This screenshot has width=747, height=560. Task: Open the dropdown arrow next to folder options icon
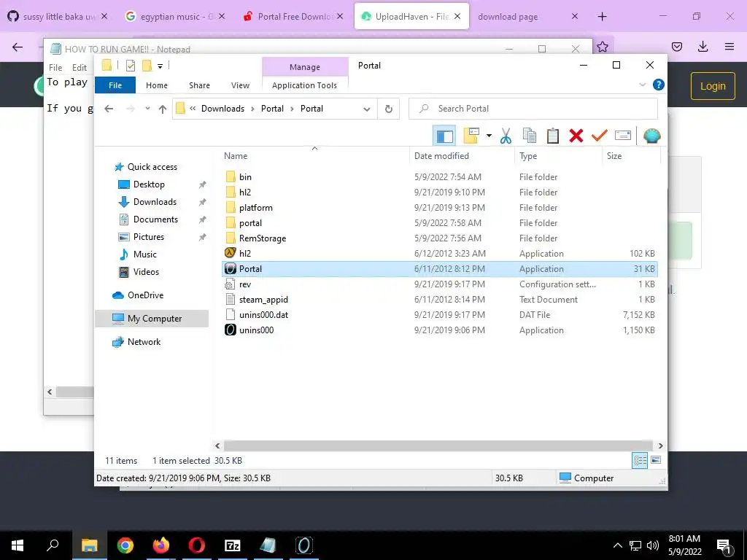[489, 136]
